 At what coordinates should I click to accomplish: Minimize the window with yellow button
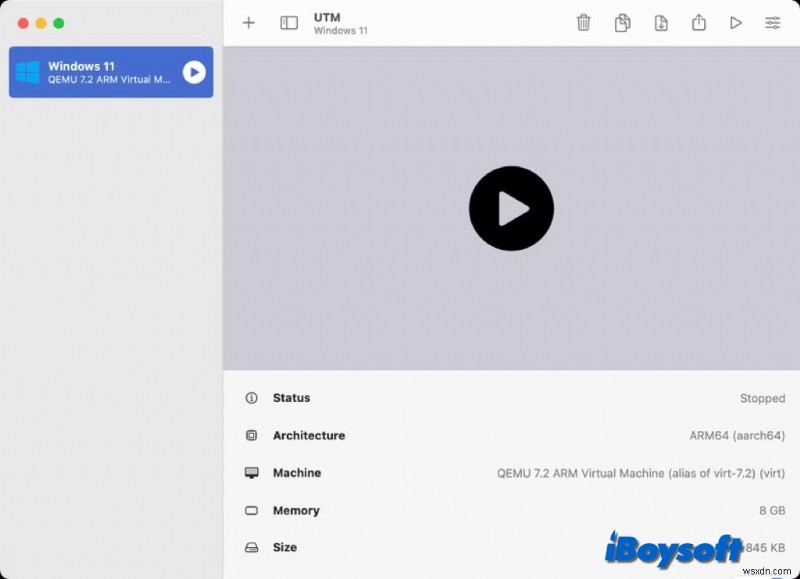[41, 23]
